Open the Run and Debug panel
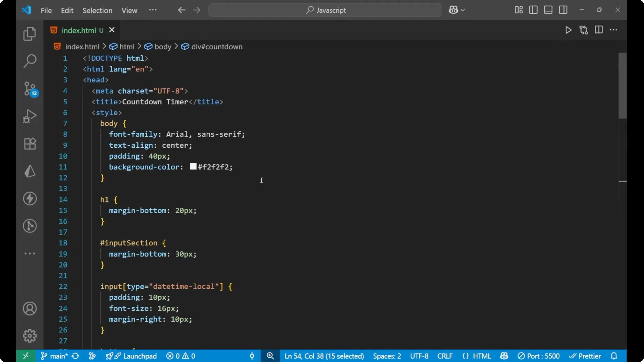The height and width of the screenshot is (362, 644). coord(30,116)
